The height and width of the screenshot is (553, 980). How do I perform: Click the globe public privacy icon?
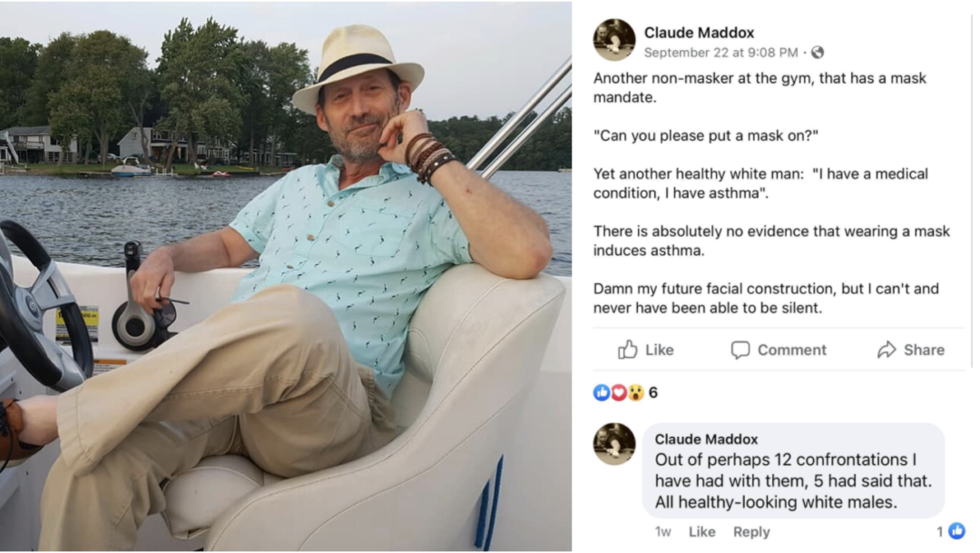click(818, 53)
